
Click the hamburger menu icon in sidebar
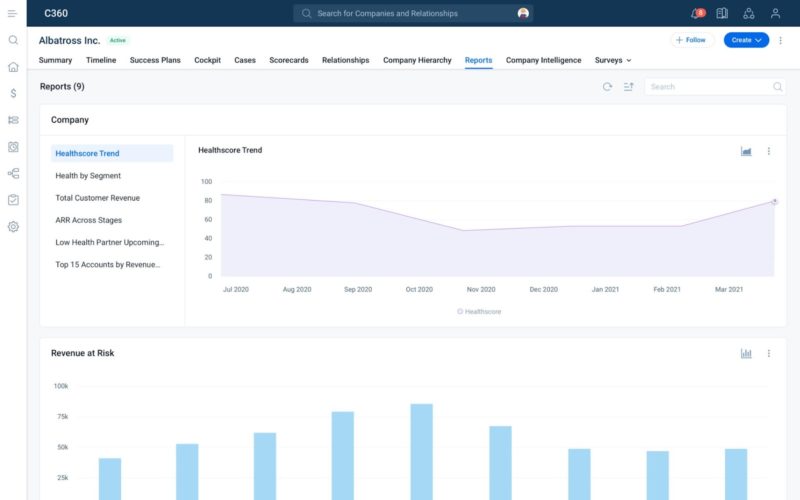click(13, 14)
